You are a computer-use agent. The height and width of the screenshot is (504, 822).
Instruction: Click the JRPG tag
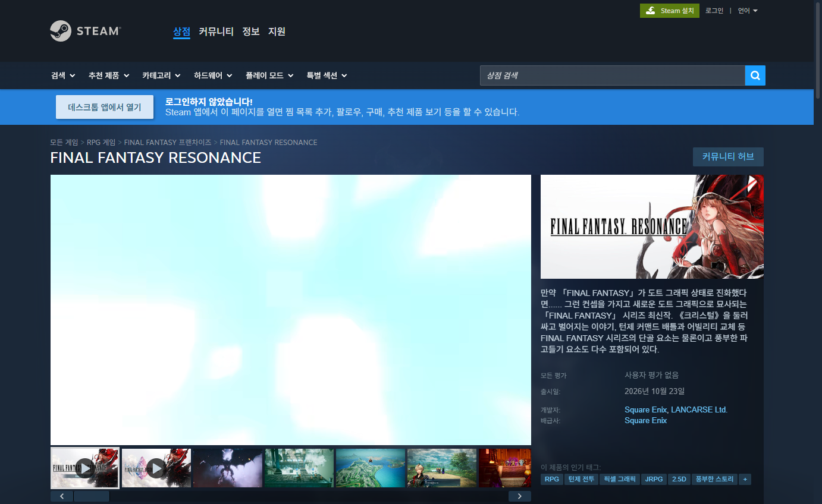654,479
